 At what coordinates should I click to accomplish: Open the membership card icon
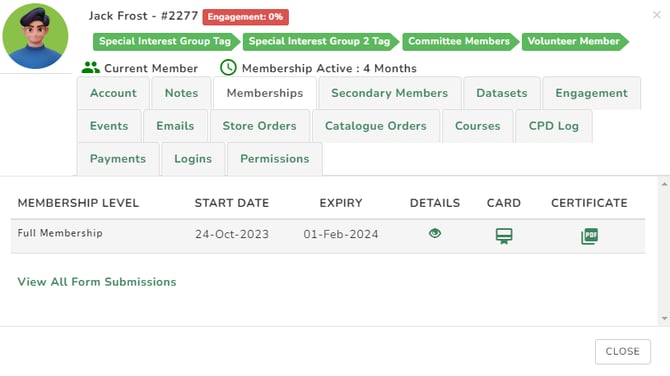click(x=504, y=235)
